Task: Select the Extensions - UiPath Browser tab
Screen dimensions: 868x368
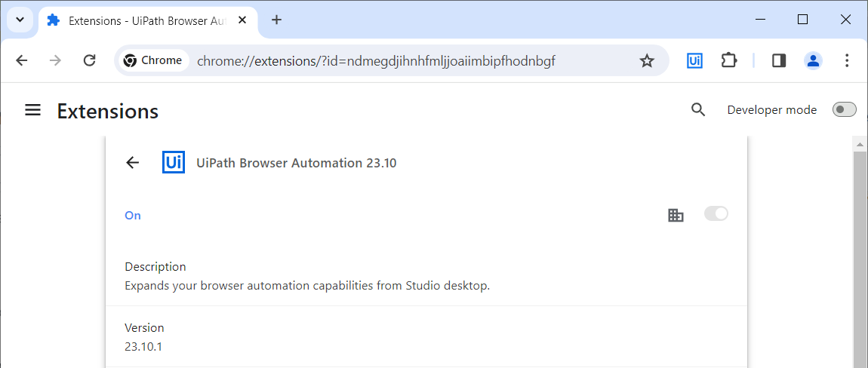Action: [149, 20]
